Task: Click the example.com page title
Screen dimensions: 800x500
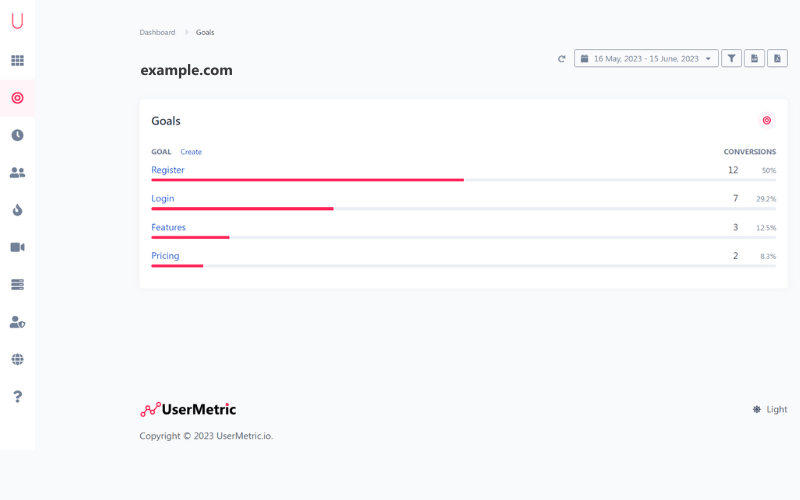Action: tap(186, 70)
